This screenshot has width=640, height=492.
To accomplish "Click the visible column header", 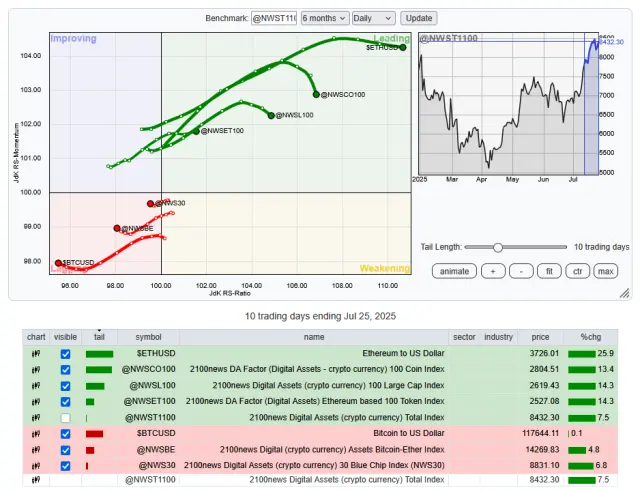I will coord(65,337).
